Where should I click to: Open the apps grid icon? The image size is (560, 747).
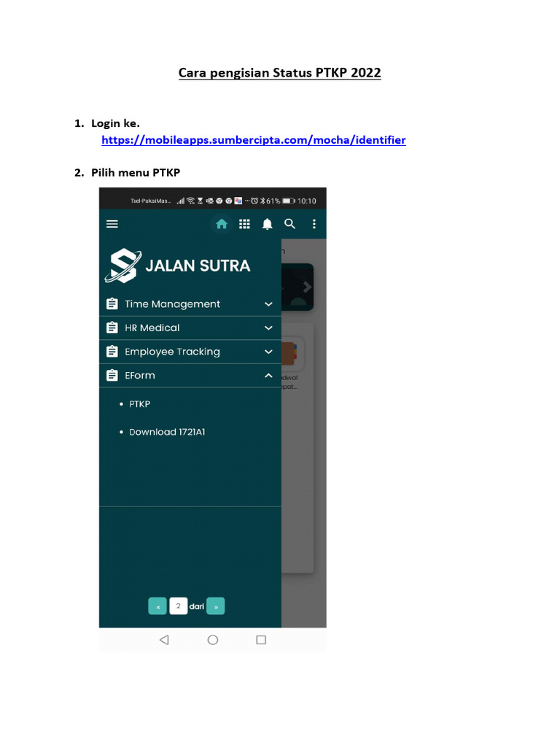pyautogui.click(x=244, y=224)
